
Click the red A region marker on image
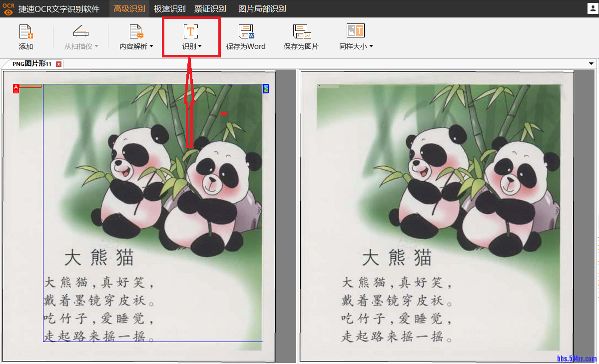coord(15,88)
